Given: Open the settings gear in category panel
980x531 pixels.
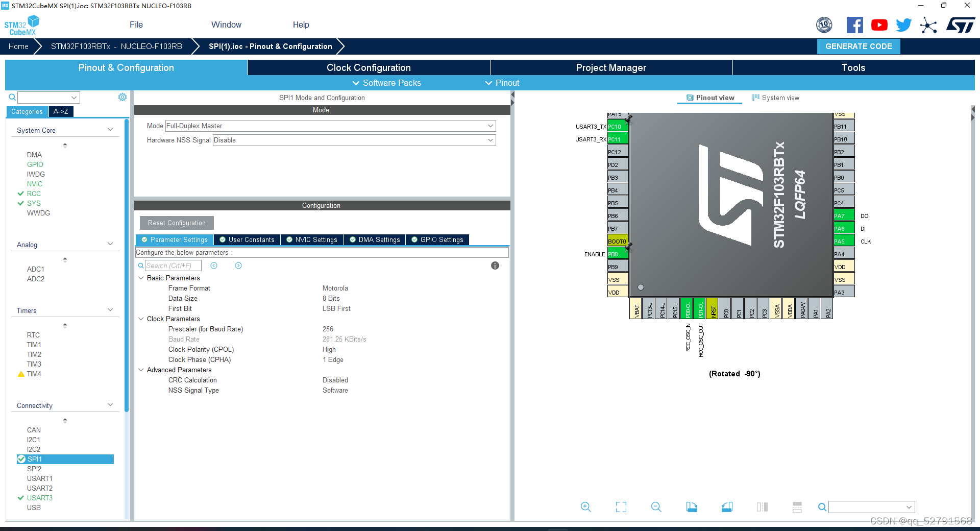Looking at the screenshot, I should pyautogui.click(x=122, y=97).
